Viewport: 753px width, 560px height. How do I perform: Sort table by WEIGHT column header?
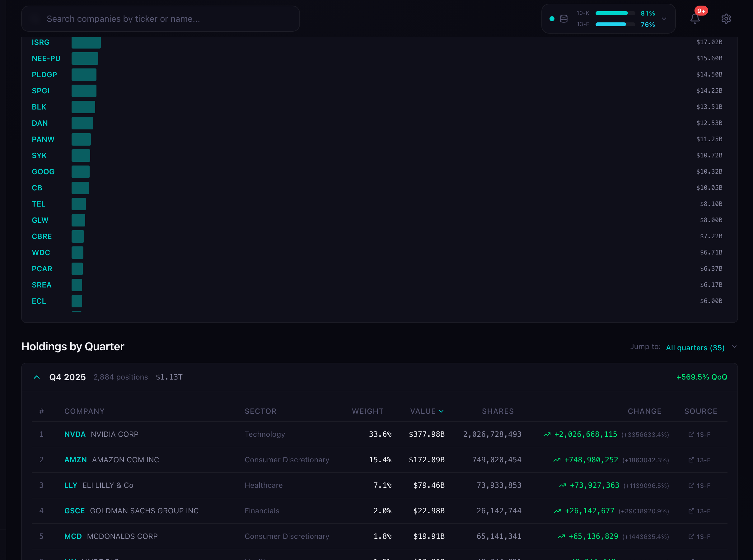[367, 411]
